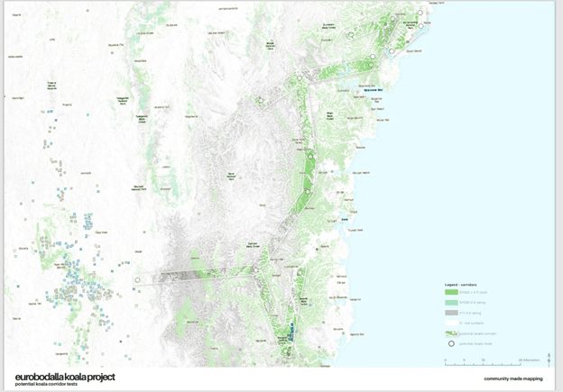Click the potential koala corridor legend symbol
This screenshot has height=392, width=563.
451,333
